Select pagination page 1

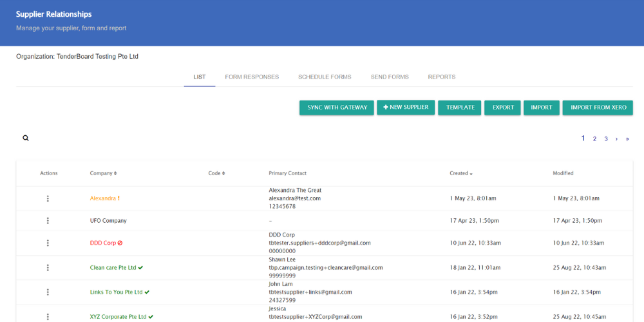click(583, 138)
